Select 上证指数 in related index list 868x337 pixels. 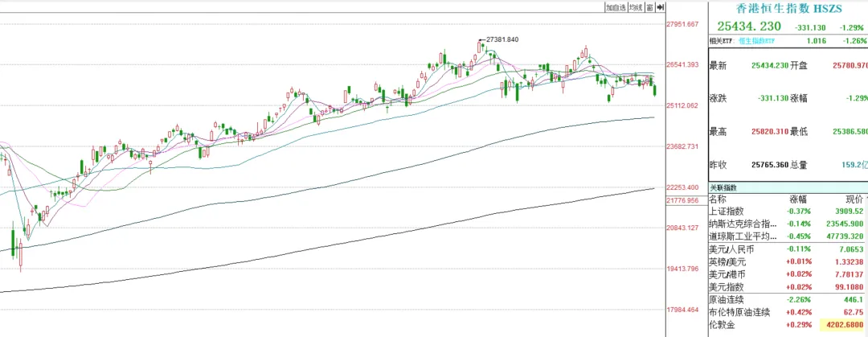pyautogui.click(x=727, y=212)
